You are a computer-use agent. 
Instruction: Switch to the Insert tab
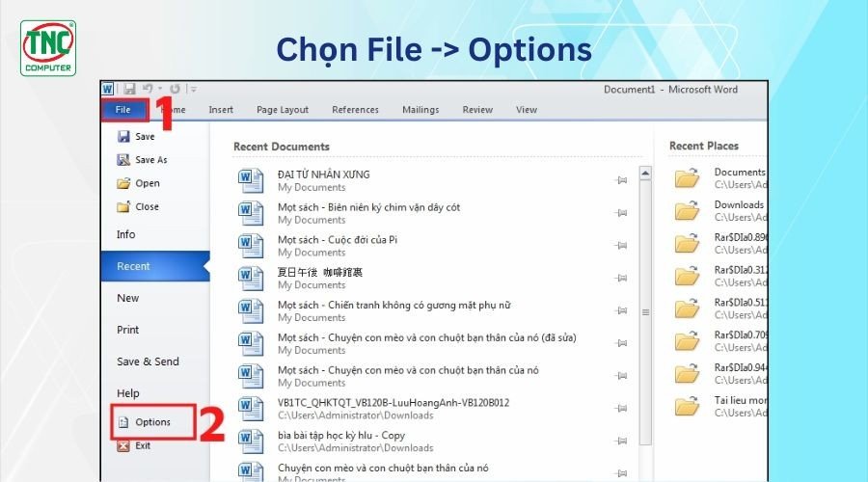[x=221, y=110]
